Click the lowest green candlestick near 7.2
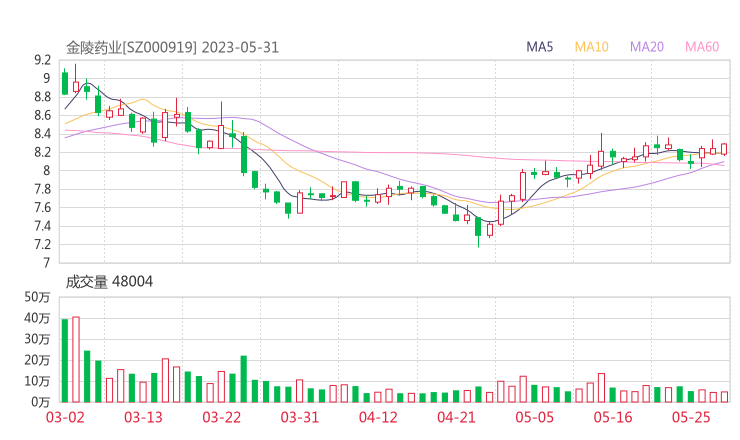740x440 pixels. tap(478, 230)
